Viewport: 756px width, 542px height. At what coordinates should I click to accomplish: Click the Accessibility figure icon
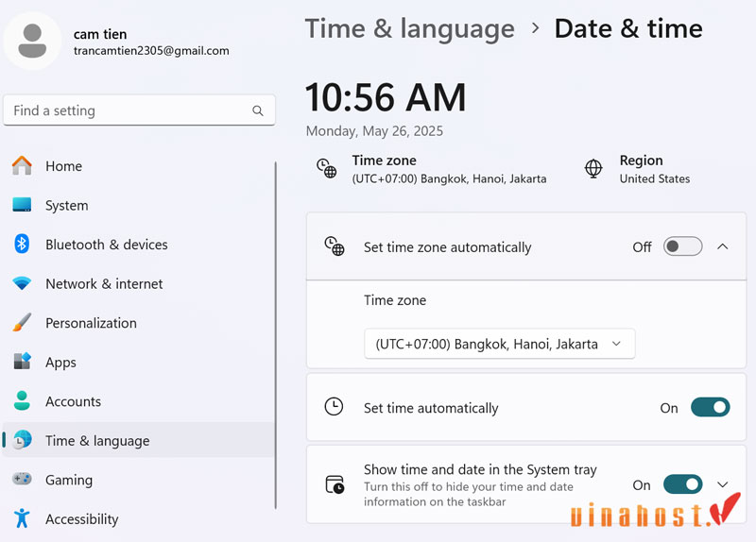[x=22, y=518]
